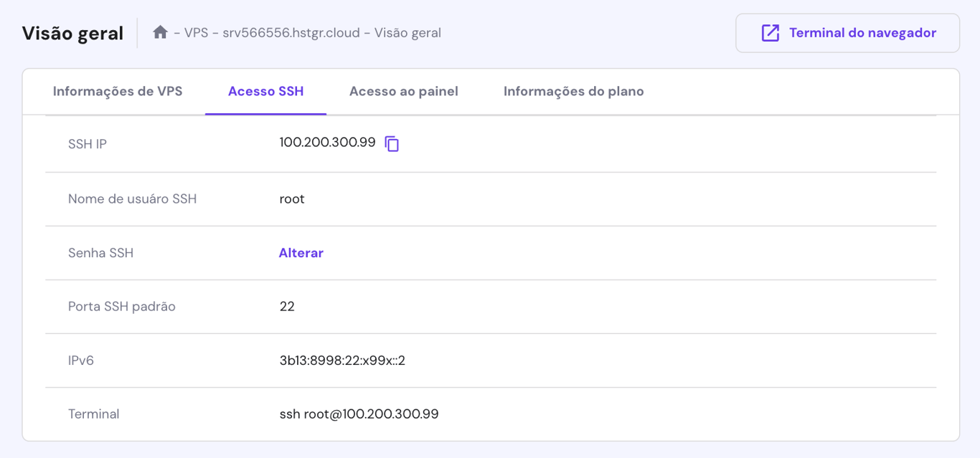The image size is (980, 458).
Task: Open the Terminal do navegador button
Action: [847, 33]
